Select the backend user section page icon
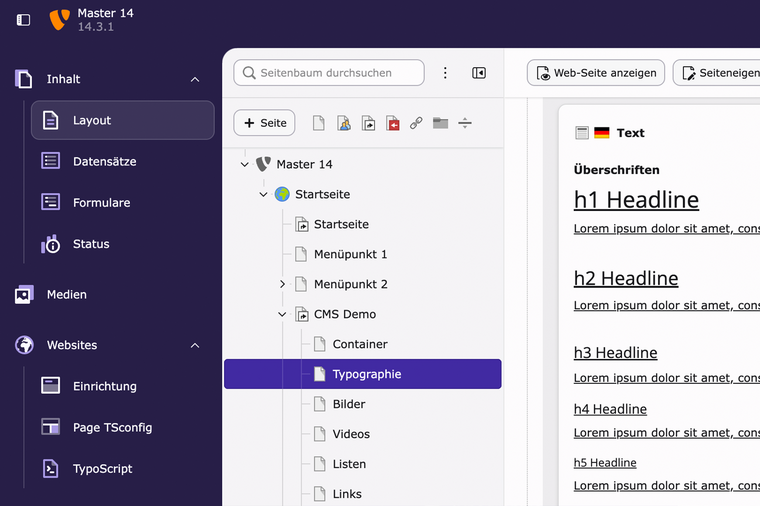This screenshot has height=506, width=760. (344, 123)
